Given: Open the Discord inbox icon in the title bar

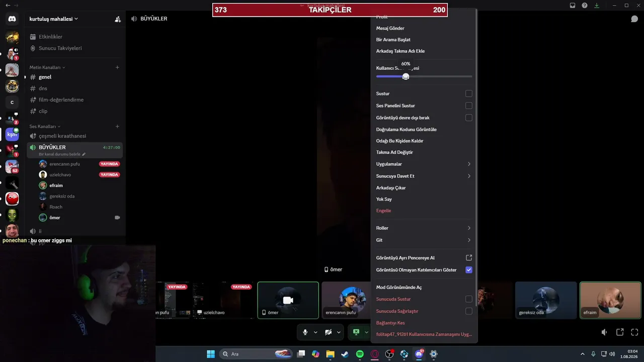Looking at the screenshot, I should tap(573, 6).
